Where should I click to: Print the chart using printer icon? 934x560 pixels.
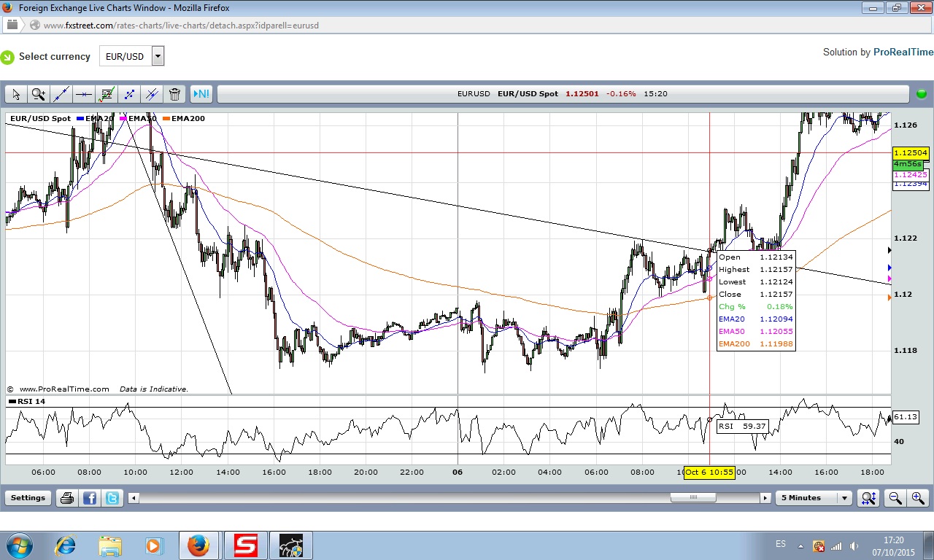tap(67, 498)
